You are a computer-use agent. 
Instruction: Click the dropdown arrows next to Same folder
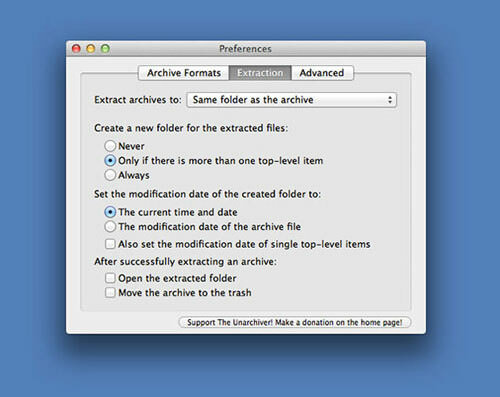(x=390, y=100)
